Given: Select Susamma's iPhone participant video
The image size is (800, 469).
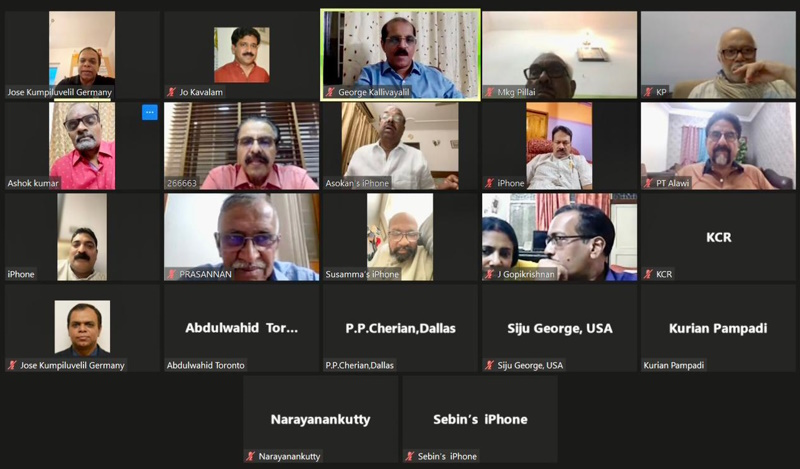Looking at the screenshot, I should [x=401, y=237].
